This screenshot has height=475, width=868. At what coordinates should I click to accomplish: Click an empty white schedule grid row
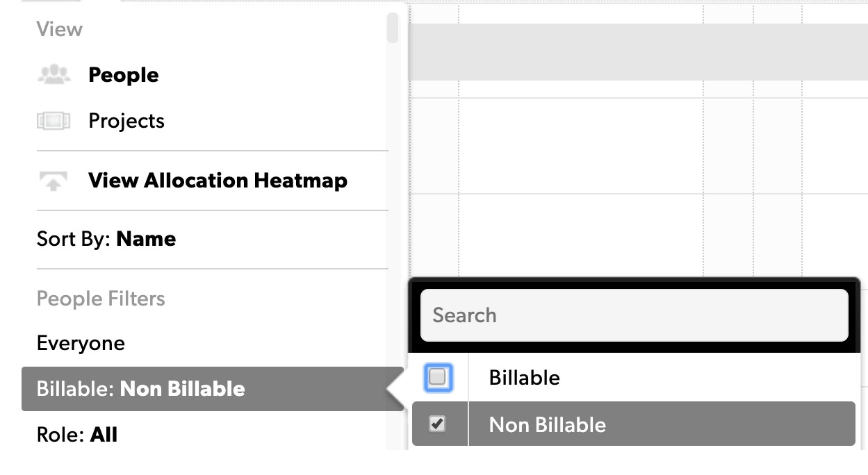point(638,146)
